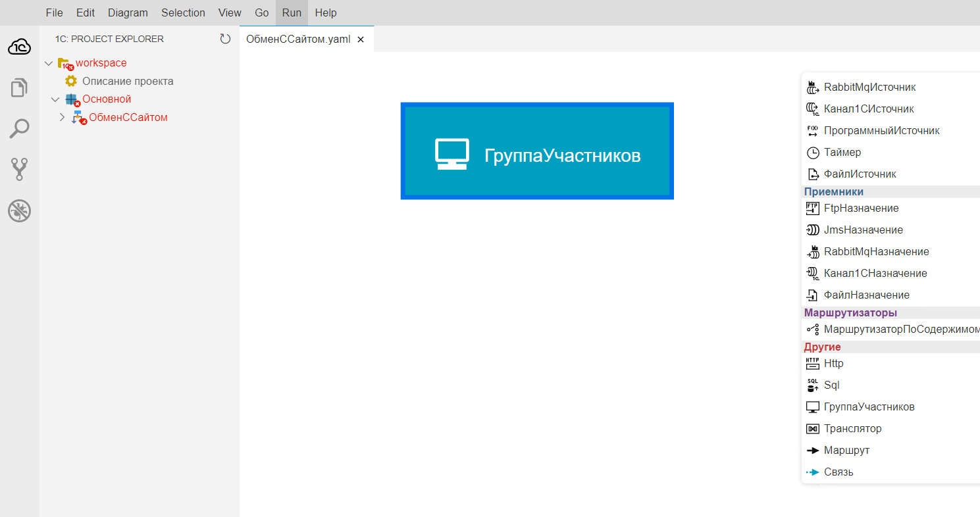Screen dimensions: 980x517
Task: Open the Edit menu
Action: pyautogui.click(x=86, y=12)
